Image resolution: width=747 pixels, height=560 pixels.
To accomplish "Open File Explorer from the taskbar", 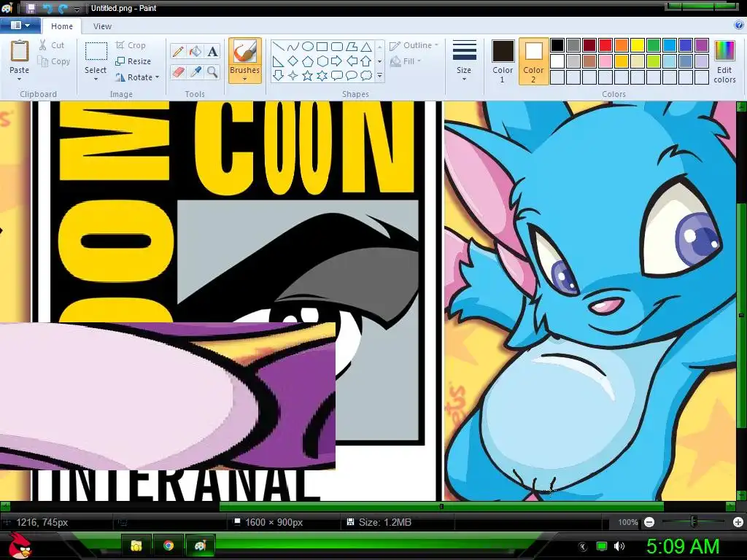I will click(136, 545).
